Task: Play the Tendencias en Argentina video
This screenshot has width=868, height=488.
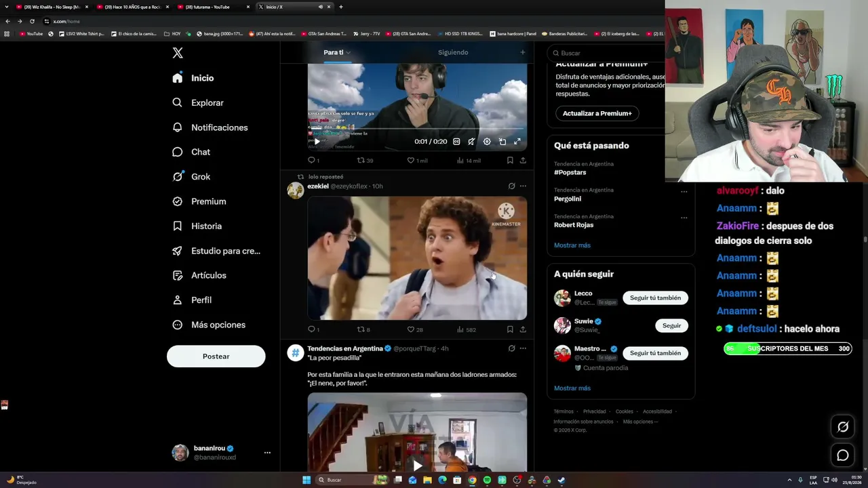Action: pyautogui.click(x=417, y=466)
